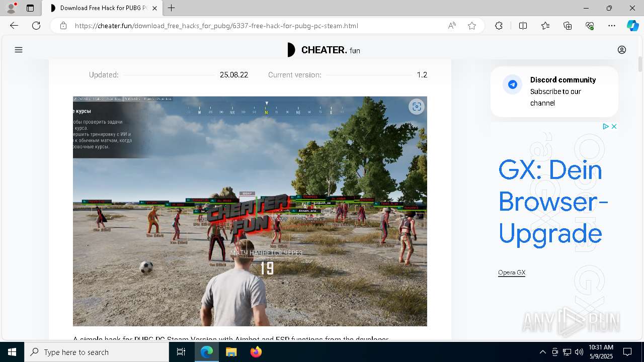Open volume control in tray
Viewport: 644px width, 362px height.
[x=579, y=352]
